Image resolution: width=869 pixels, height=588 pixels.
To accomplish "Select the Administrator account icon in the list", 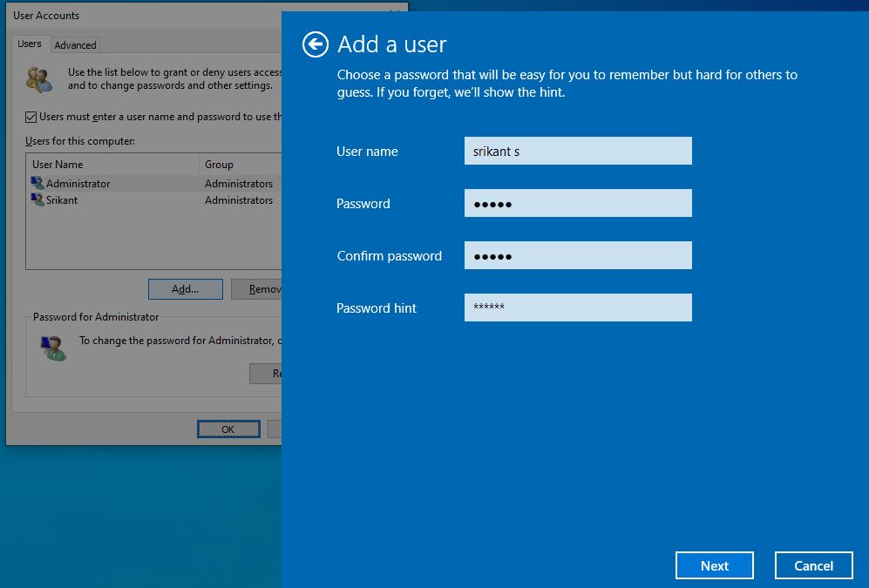I will point(37,184).
